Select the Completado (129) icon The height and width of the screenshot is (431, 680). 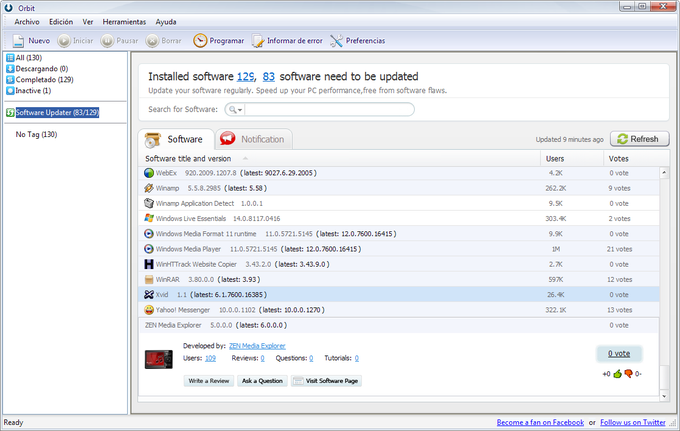pyautogui.click(x=10, y=80)
